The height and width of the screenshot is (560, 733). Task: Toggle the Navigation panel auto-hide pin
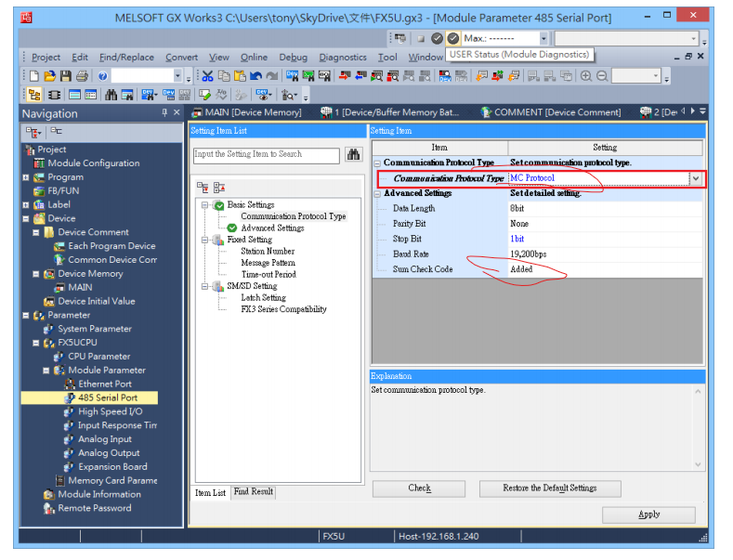click(164, 112)
